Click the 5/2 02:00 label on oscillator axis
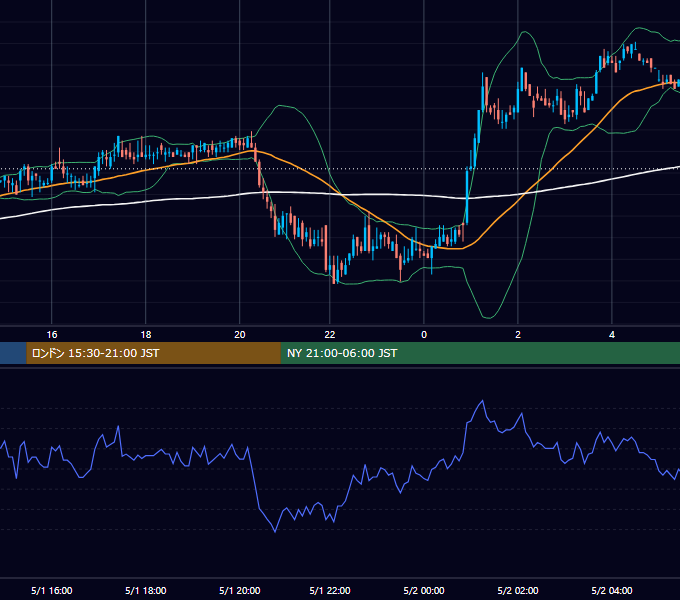The height and width of the screenshot is (600, 680). pyautogui.click(x=518, y=590)
